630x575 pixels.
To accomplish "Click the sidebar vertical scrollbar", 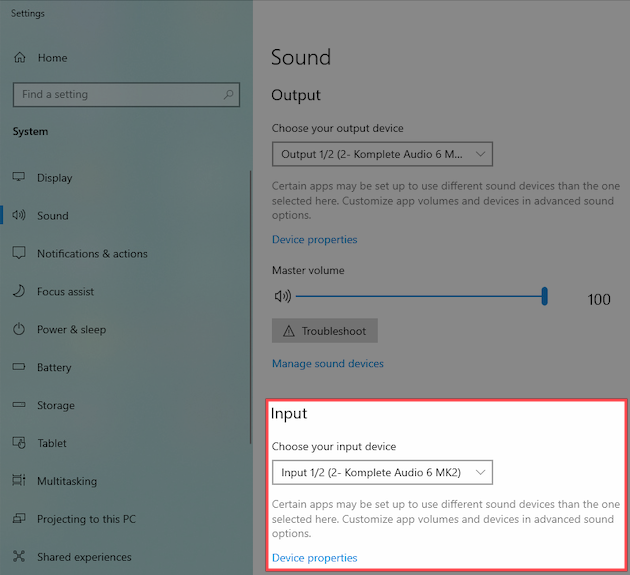I will (250, 307).
